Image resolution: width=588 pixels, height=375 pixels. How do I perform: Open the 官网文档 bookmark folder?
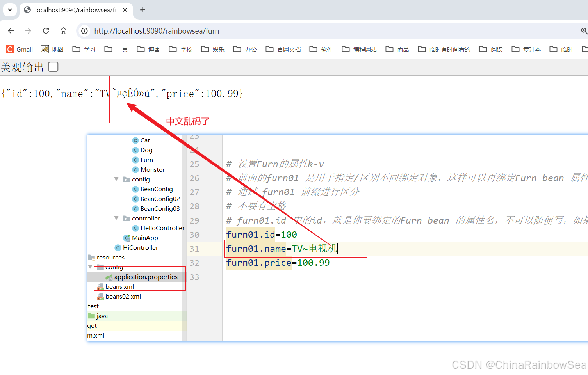283,49
